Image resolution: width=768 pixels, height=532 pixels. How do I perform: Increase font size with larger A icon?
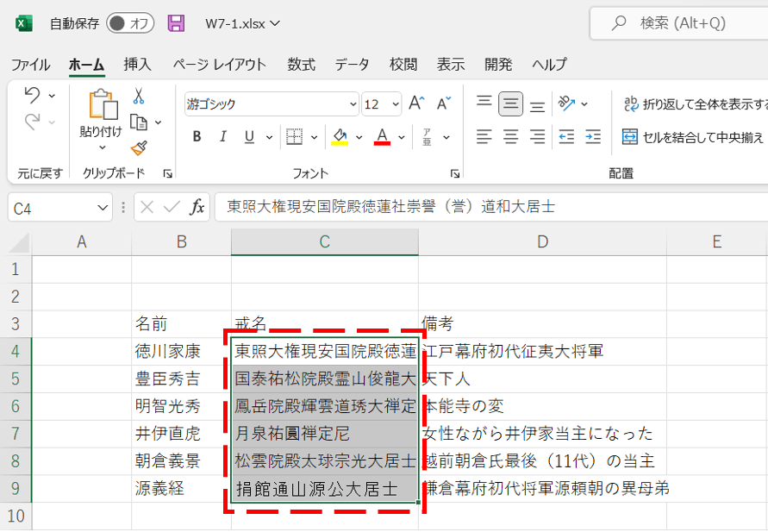(416, 103)
